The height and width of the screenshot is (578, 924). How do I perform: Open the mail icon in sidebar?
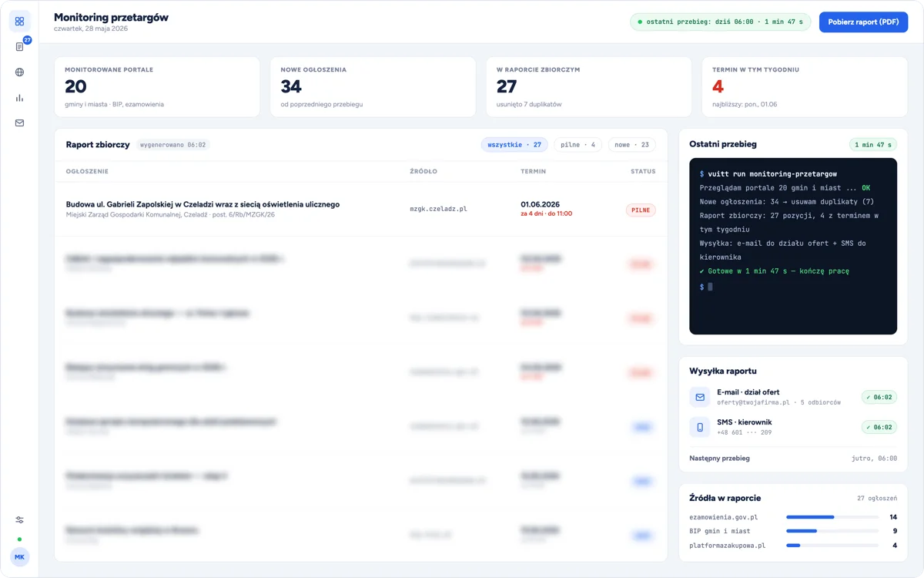pos(19,123)
